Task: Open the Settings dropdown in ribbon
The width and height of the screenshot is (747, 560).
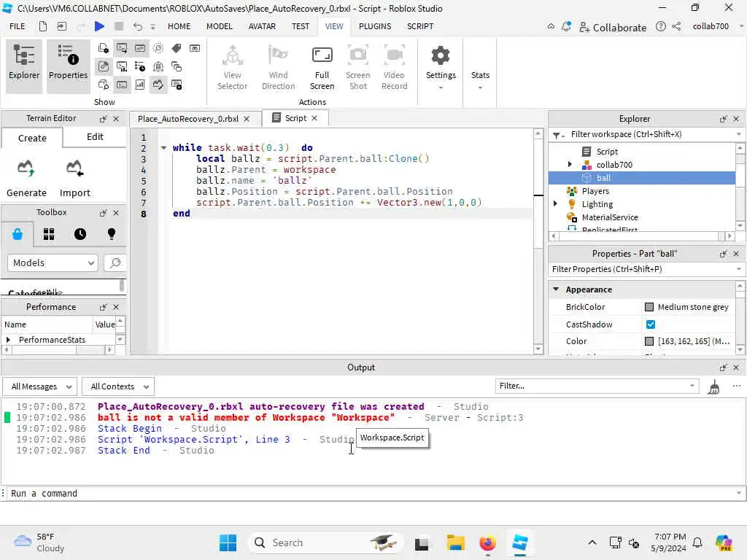Action: [441, 67]
